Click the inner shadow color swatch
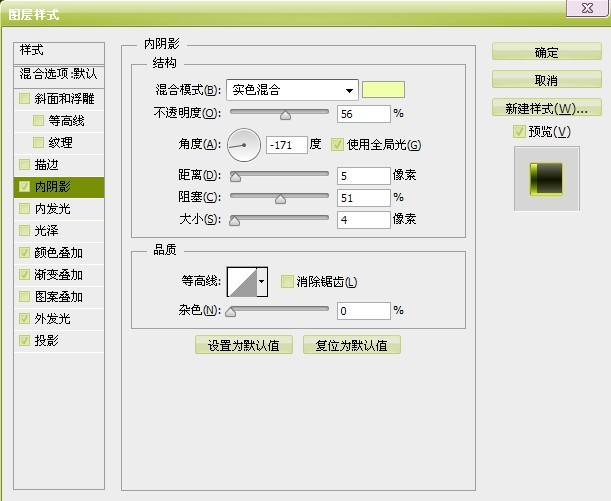 pyautogui.click(x=383, y=90)
